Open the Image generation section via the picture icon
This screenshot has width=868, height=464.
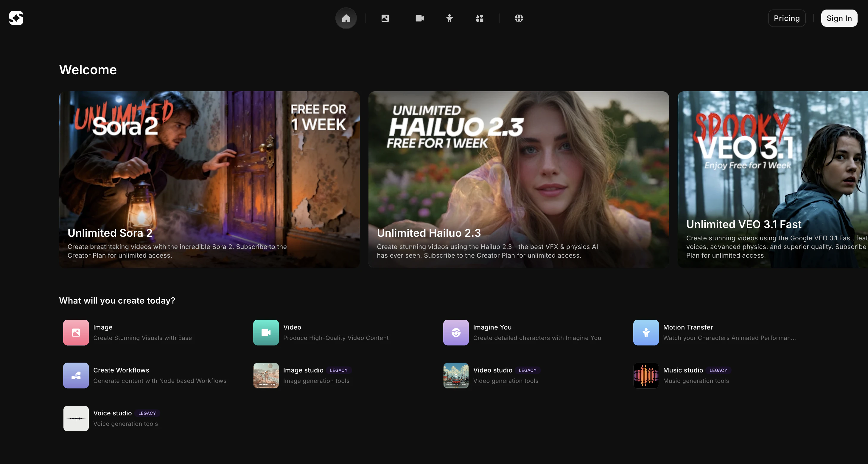pos(385,18)
